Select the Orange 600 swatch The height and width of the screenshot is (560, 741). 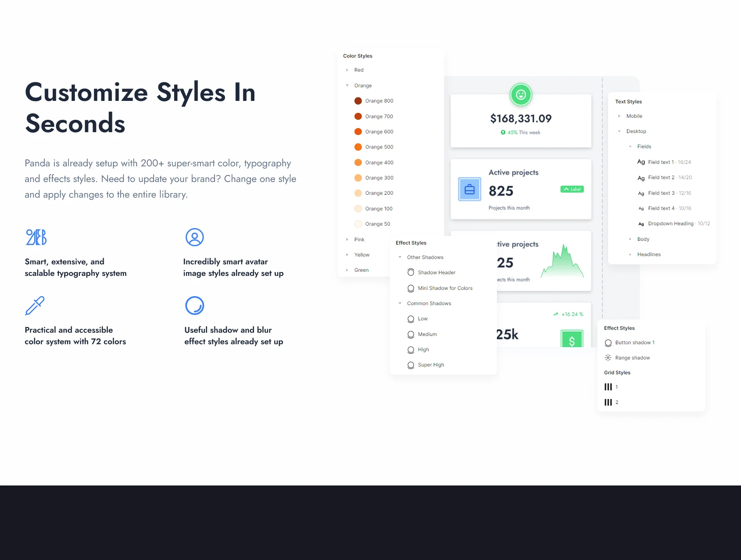coord(358,132)
